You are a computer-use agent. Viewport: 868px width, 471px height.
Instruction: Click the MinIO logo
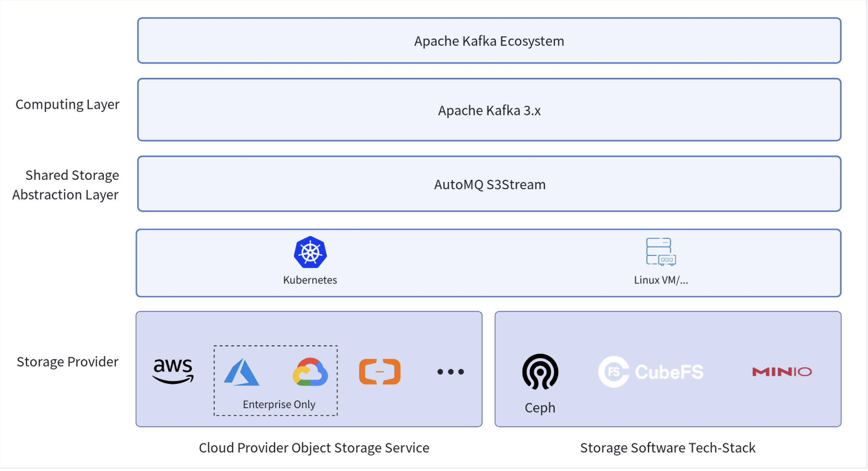pyautogui.click(x=782, y=372)
